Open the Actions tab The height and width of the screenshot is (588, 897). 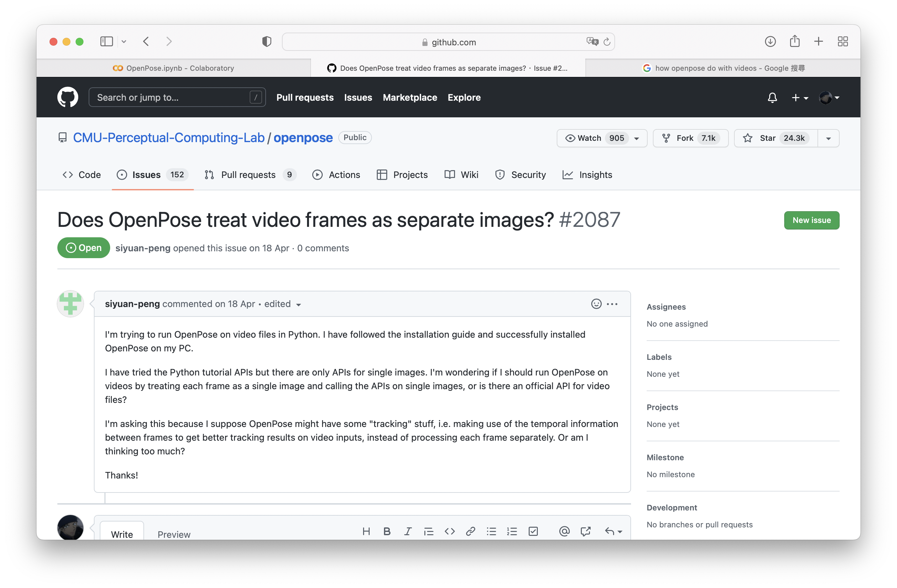[336, 175]
